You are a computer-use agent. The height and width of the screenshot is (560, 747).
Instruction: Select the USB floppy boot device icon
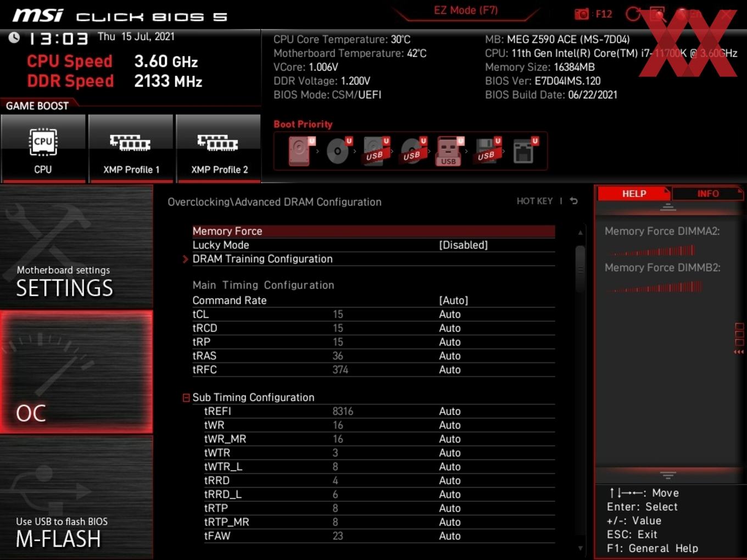pyautogui.click(x=487, y=151)
